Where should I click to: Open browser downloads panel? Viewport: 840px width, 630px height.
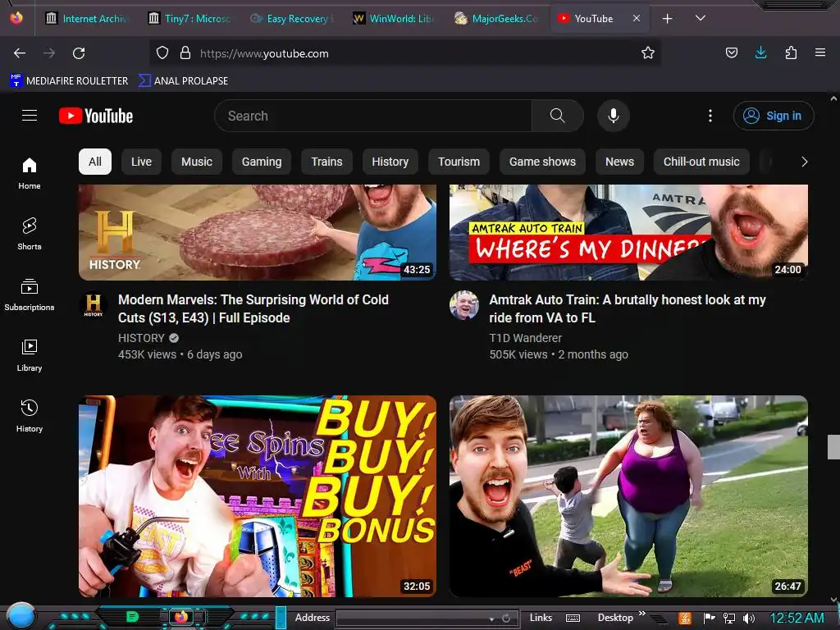pyautogui.click(x=760, y=52)
